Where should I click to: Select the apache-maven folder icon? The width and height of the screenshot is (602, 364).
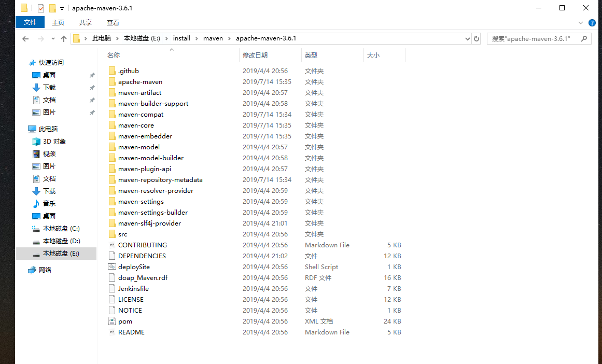click(x=112, y=81)
